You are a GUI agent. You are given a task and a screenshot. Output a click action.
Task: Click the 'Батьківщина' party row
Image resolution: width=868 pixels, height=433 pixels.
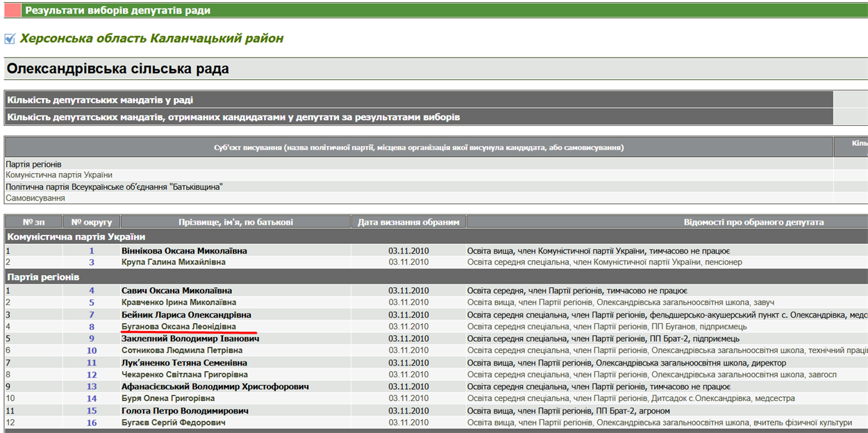tap(419, 187)
